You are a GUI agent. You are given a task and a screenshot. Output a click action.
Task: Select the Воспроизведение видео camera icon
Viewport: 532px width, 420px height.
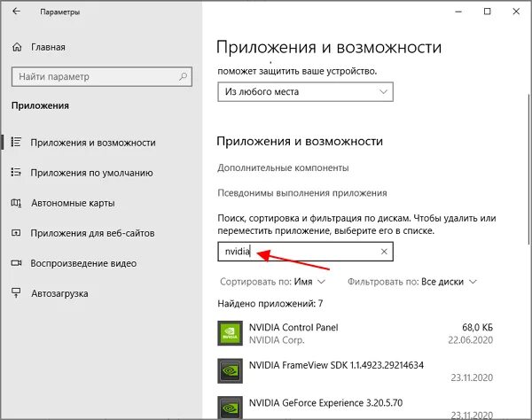coord(16,263)
